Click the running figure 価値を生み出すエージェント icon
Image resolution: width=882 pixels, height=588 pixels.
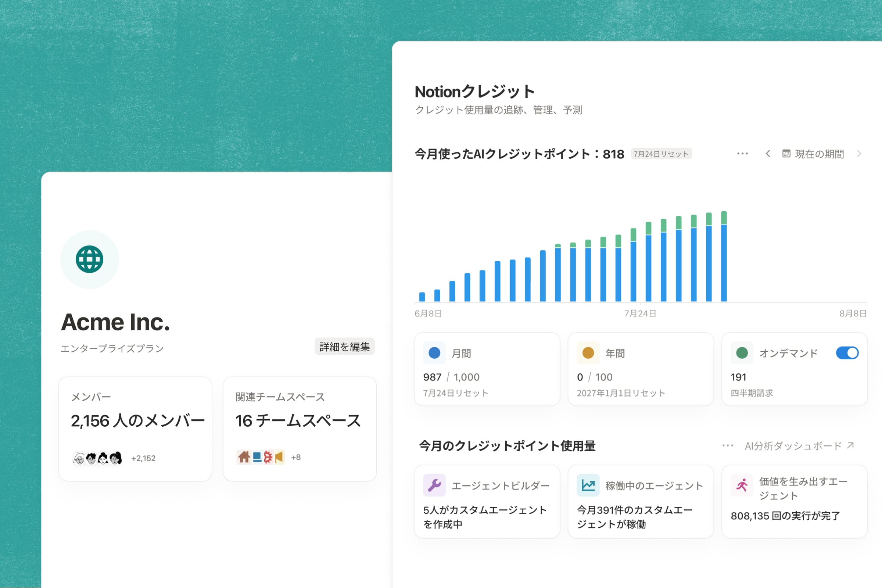pyautogui.click(x=742, y=485)
